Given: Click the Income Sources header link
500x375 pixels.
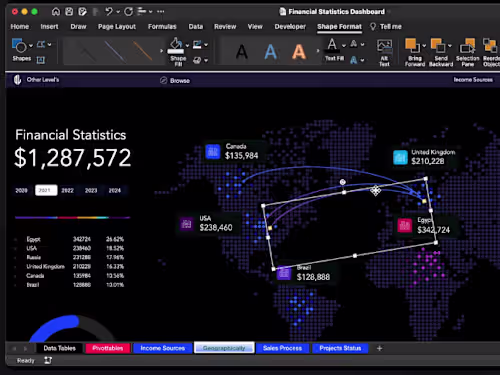Looking at the screenshot, I should pyautogui.click(x=473, y=80).
